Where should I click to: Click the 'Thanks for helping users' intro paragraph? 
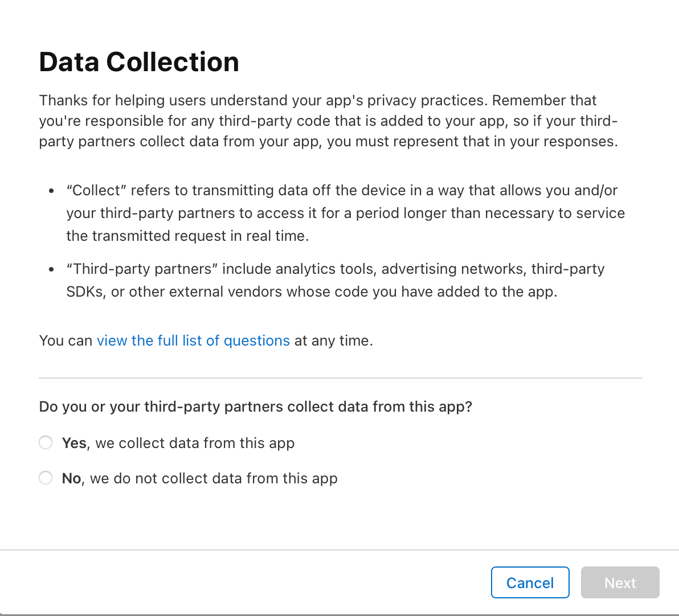coord(328,121)
